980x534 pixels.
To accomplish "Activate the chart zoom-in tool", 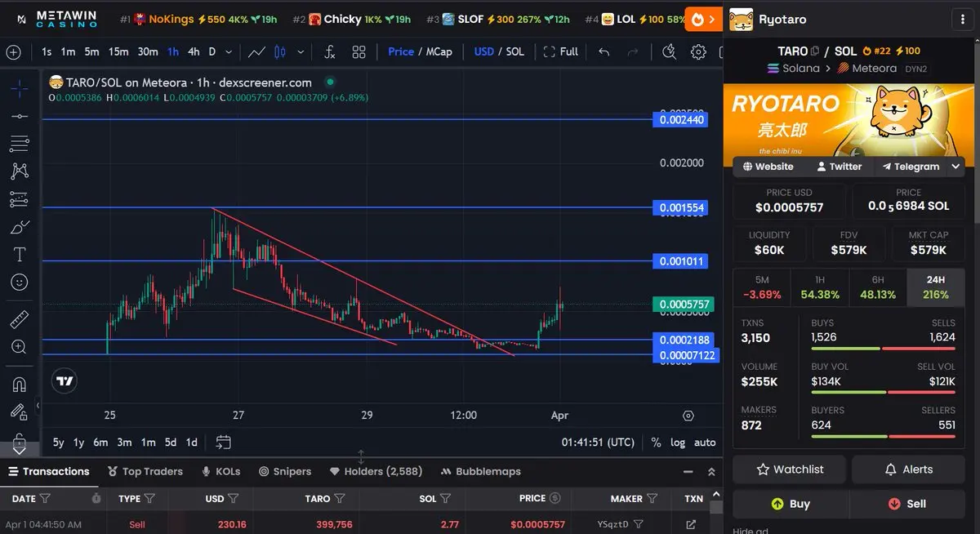I will 20,347.
